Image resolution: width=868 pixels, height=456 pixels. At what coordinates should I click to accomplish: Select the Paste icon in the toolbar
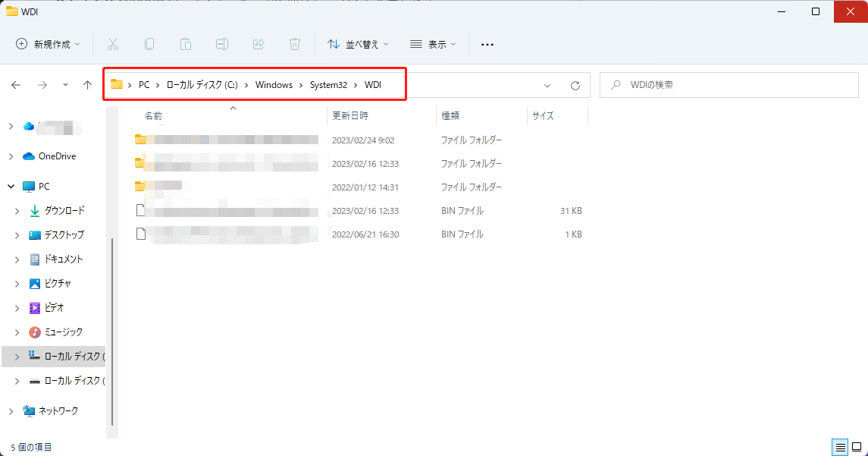[186, 44]
